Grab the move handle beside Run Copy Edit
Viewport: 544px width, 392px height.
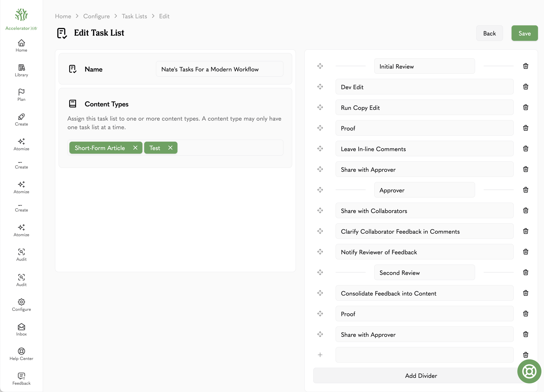320,107
